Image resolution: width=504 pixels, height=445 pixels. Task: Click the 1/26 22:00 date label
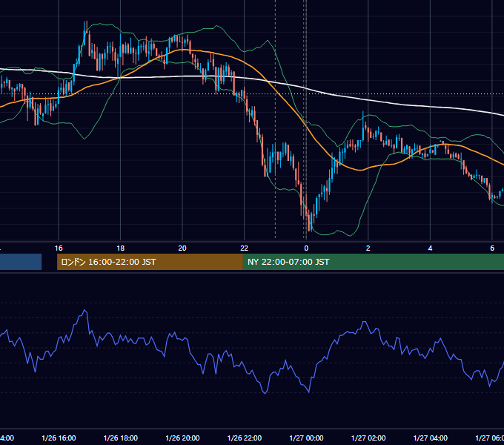pos(245,438)
